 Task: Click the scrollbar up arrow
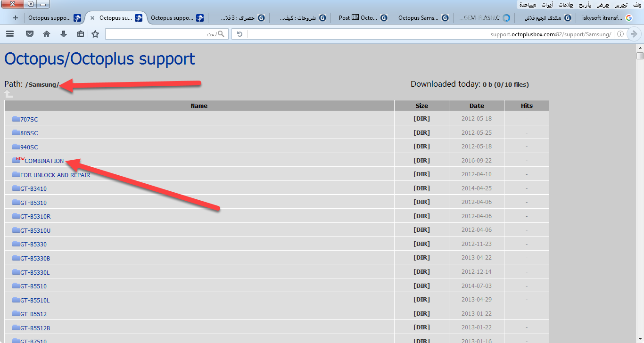point(640,48)
